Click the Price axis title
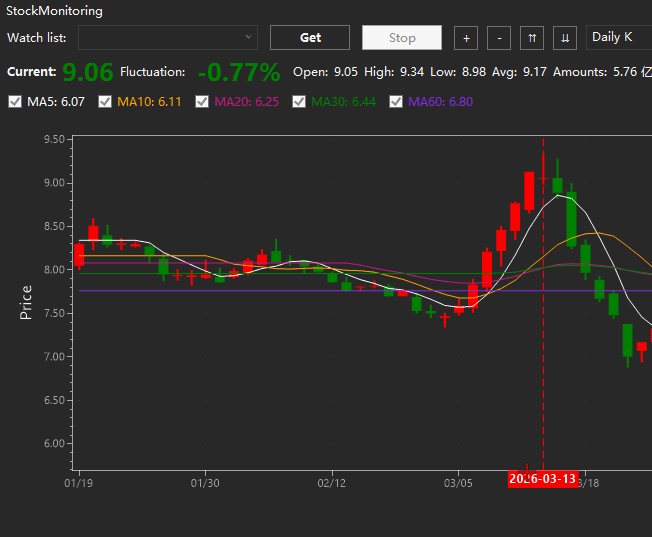 click(x=26, y=302)
